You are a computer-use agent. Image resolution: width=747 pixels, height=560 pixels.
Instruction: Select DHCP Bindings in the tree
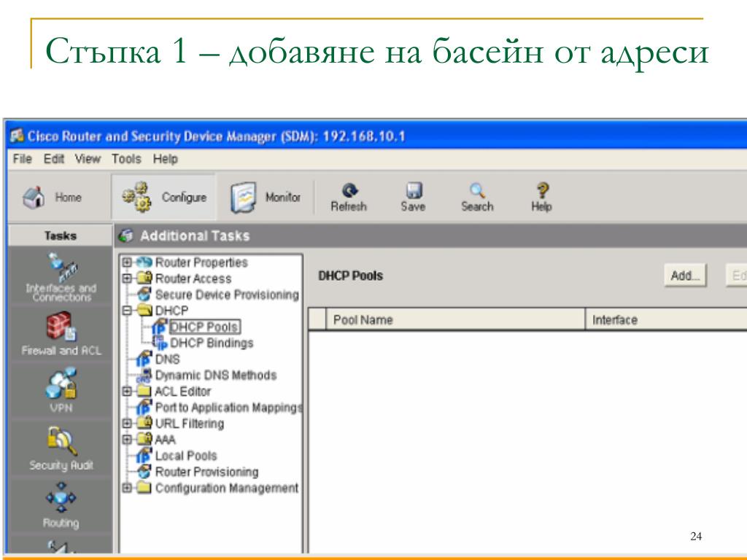212,343
